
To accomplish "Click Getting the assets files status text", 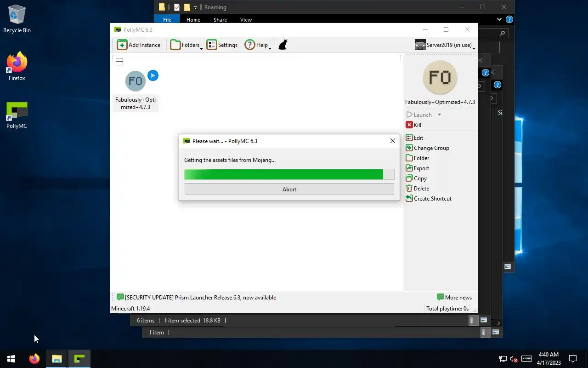I will point(230,160).
